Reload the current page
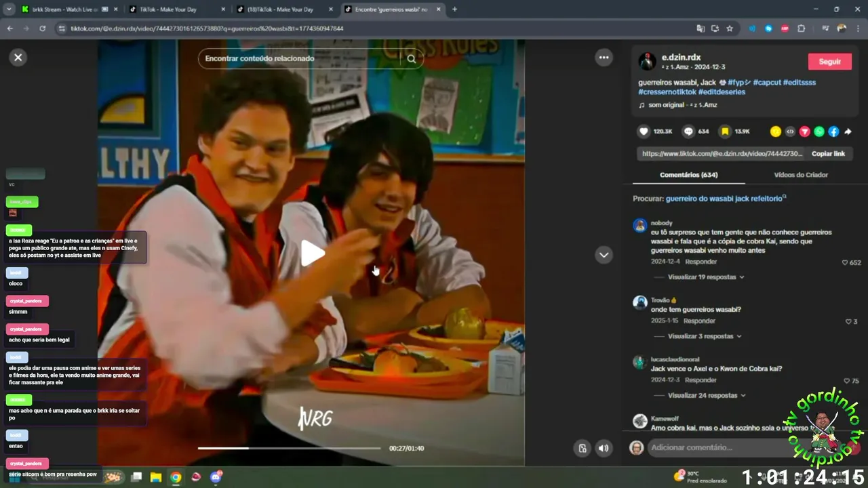This screenshot has width=868, height=488. click(42, 28)
